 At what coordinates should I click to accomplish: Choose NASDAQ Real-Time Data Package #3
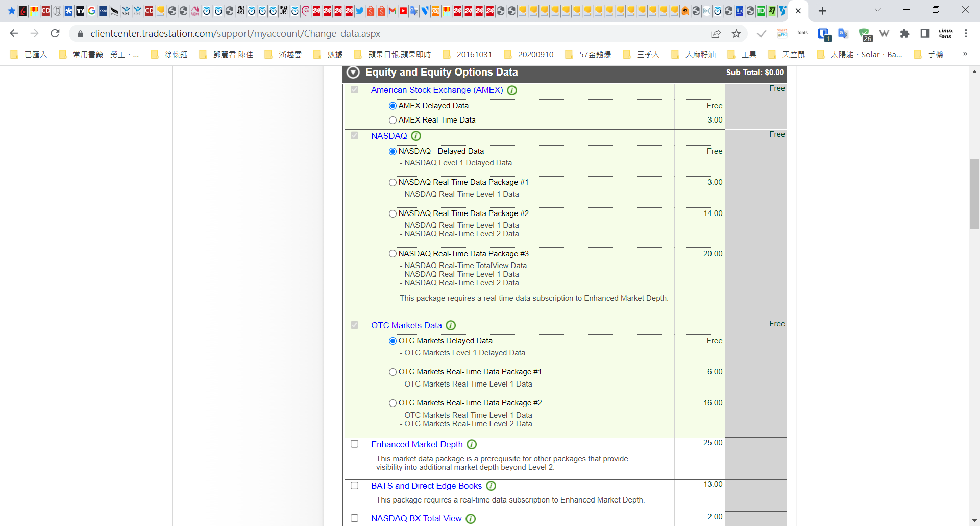point(393,254)
